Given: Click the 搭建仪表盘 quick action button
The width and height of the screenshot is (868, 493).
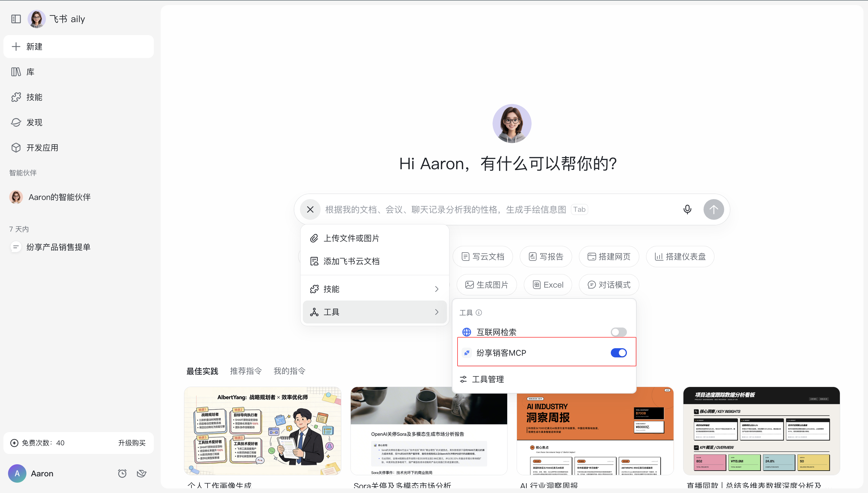Looking at the screenshot, I should 680,256.
